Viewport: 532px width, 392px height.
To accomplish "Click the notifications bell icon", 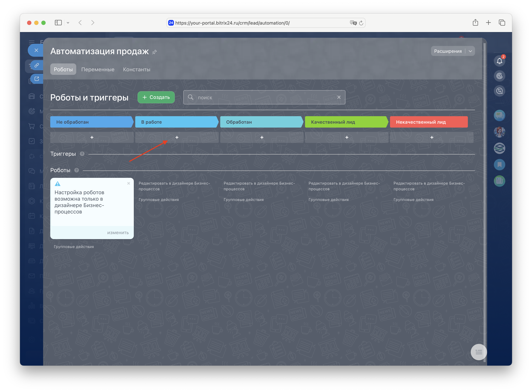I will point(499,61).
